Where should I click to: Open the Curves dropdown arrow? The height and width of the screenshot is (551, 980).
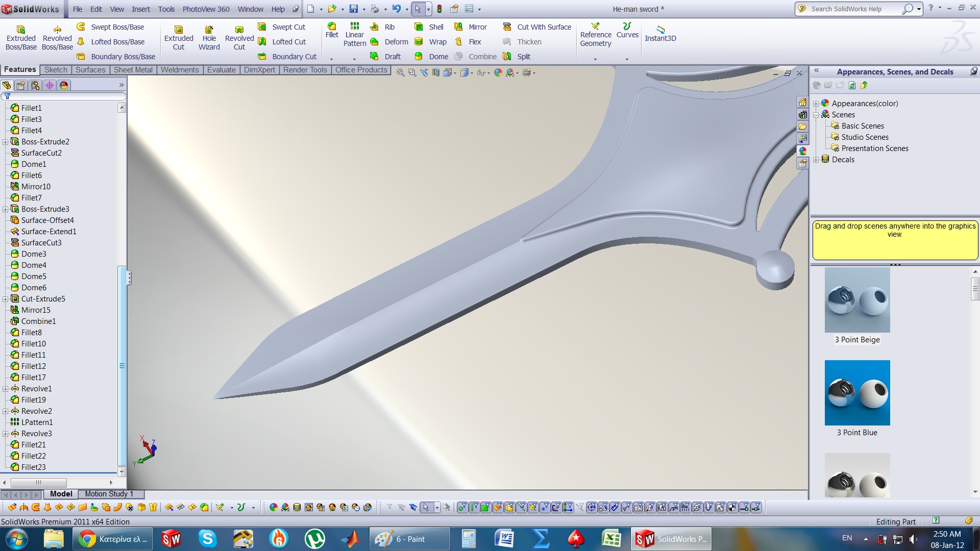click(x=627, y=59)
